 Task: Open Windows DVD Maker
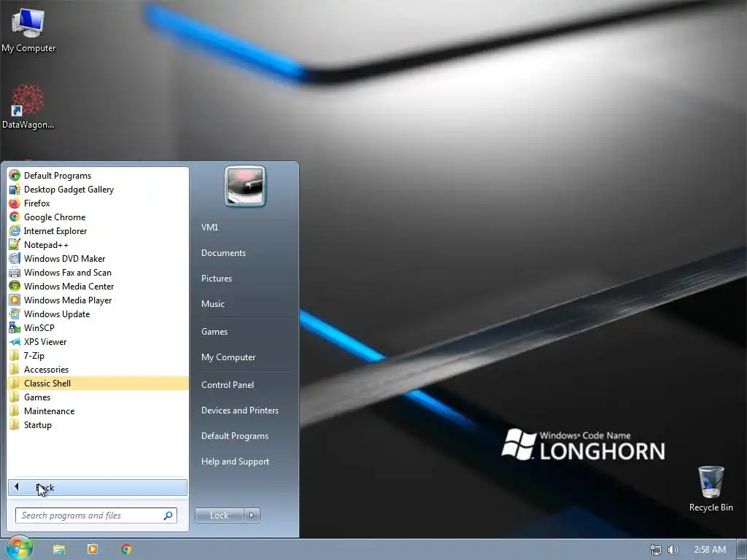[98, 259]
